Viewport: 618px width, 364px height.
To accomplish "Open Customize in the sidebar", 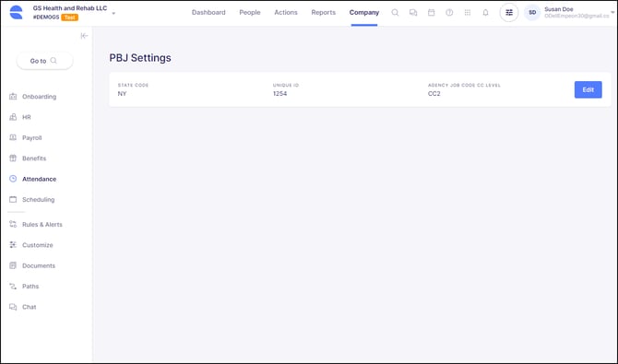I will (38, 245).
